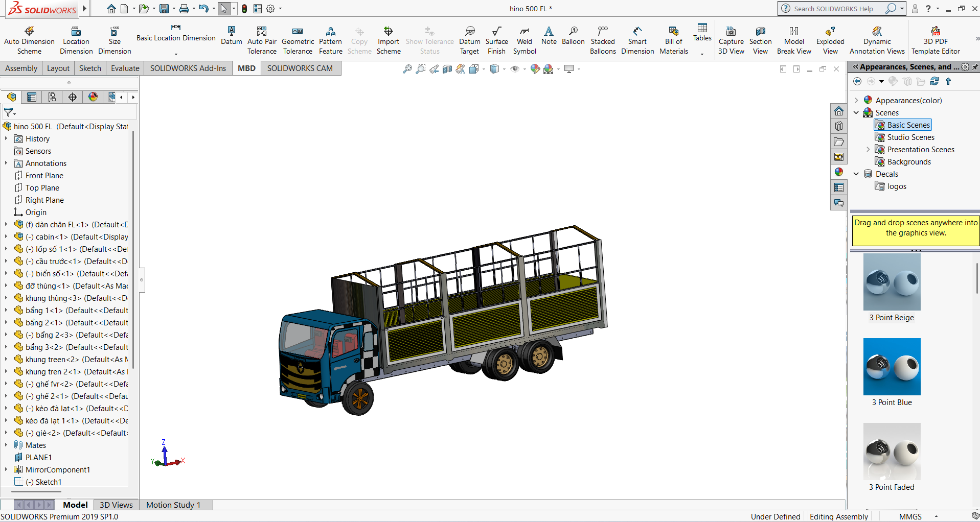Screen dimensions: 980x522
Task: Click Model Break View
Action: (794, 40)
